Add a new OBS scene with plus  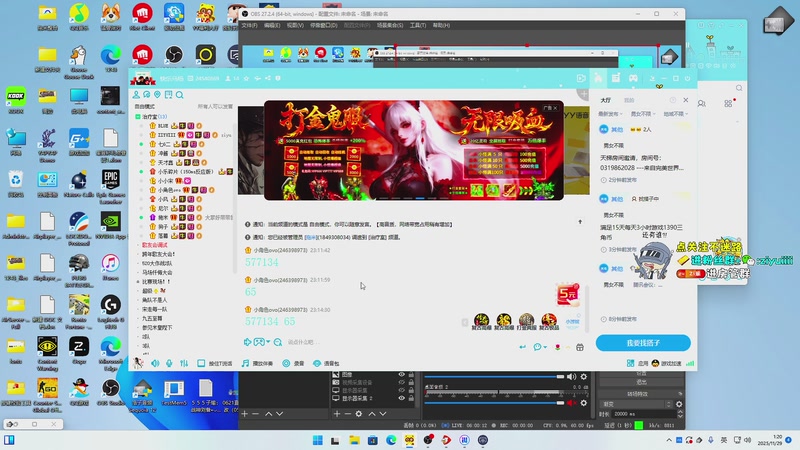click(244, 414)
